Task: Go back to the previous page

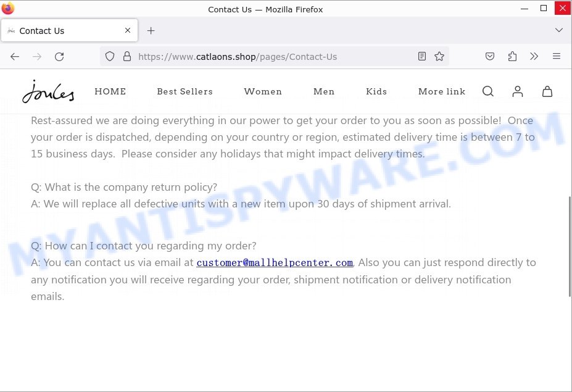Action: (x=15, y=57)
